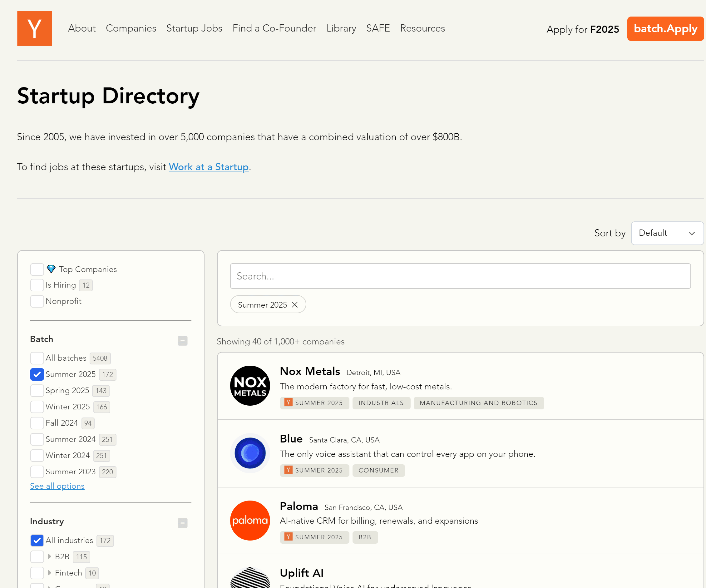Open the Nox Metals company name
The image size is (706, 588).
coord(310,371)
